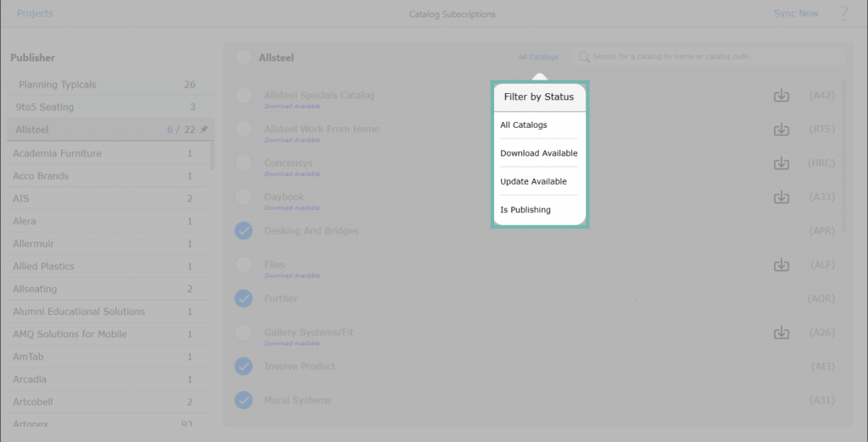Select 9to5 Seating publisher
The width and height of the screenshot is (868, 442).
tap(109, 108)
